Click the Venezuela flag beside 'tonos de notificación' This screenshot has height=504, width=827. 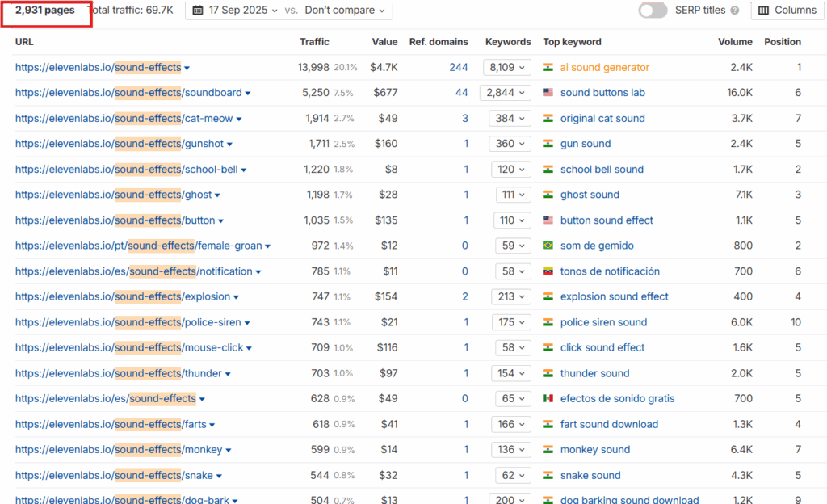coord(548,271)
